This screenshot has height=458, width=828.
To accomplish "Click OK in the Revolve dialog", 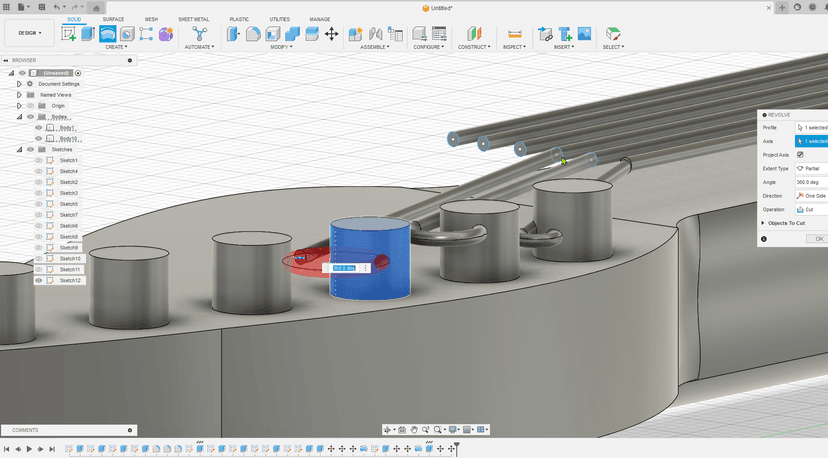I will pos(817,239).
